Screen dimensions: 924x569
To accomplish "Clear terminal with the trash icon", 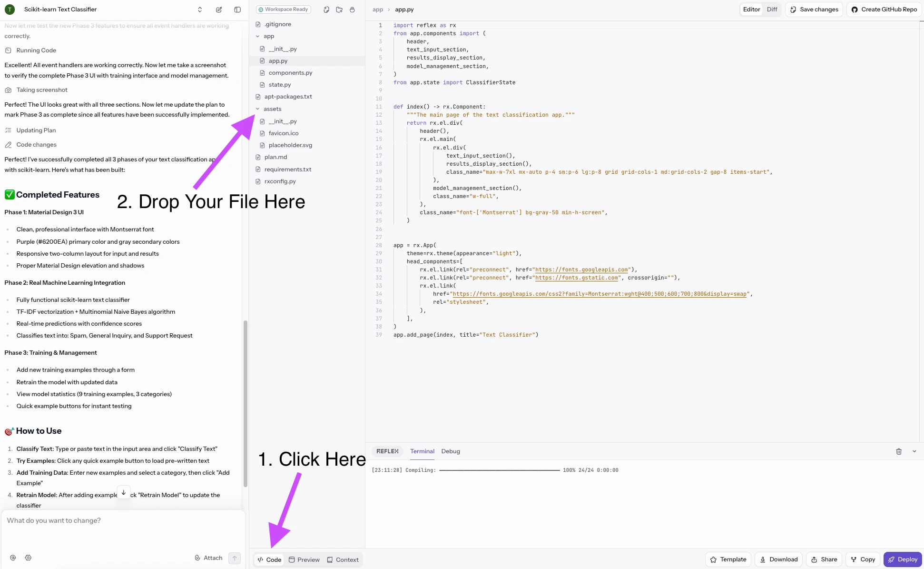I will (899, 451).
